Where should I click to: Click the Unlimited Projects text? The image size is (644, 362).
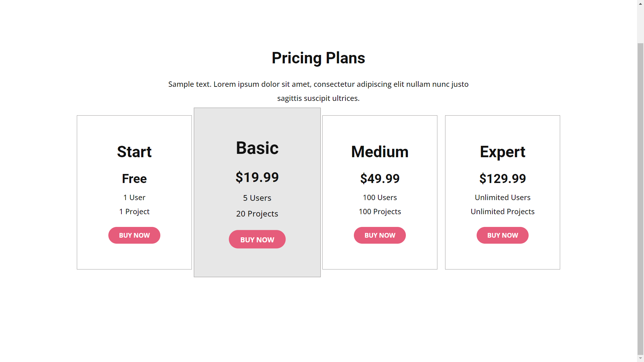(x=502, y=212)
